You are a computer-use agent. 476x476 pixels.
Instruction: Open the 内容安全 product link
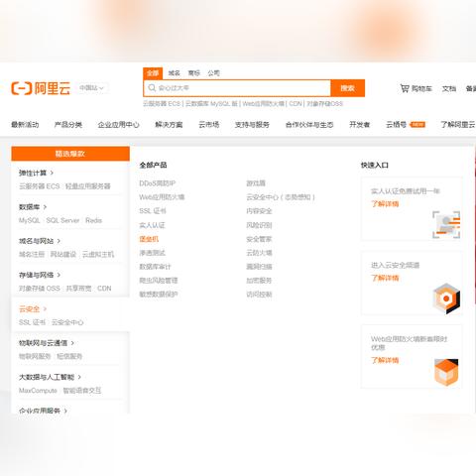(x=259, y=211)
